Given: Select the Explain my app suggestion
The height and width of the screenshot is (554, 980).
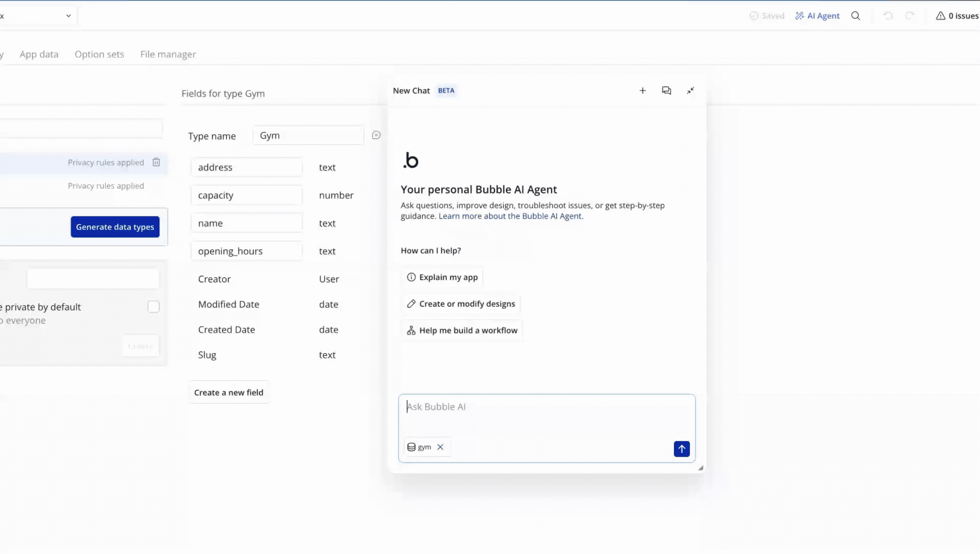Looking at the screenshot, I should point(442,277).
